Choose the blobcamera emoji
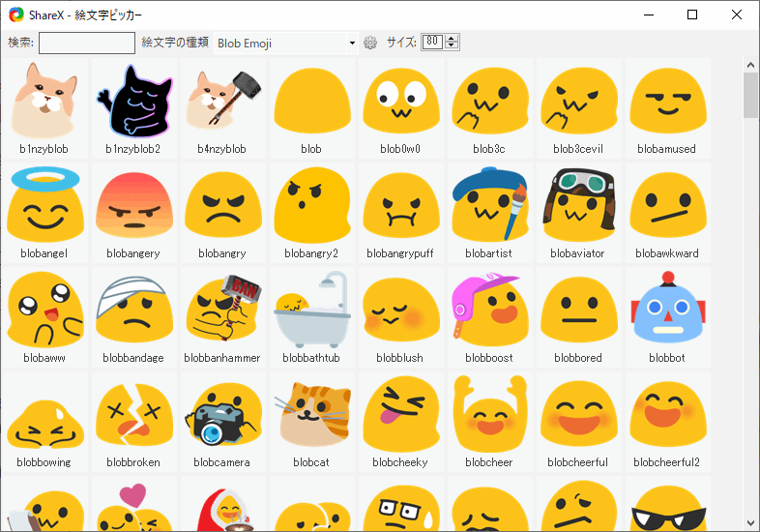The width and height of the screenshot is (760, 532). [x=223, y=422]
